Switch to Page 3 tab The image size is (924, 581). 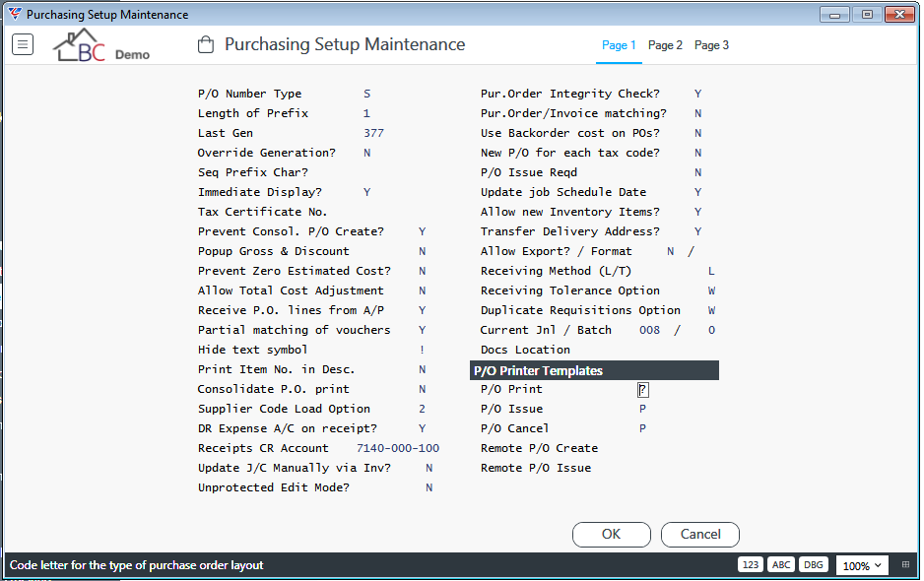click(x=711, y=44)
